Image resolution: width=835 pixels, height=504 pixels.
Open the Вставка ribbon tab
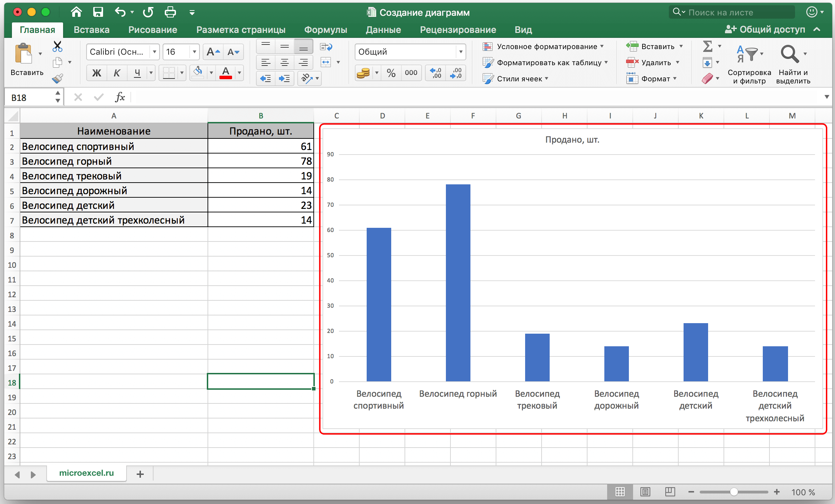click(91, 30)
